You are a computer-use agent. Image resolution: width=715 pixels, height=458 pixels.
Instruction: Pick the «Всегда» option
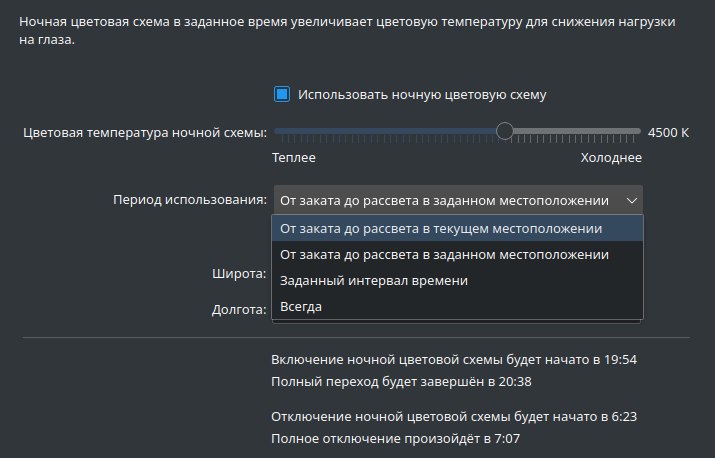(x=457, y=307)
